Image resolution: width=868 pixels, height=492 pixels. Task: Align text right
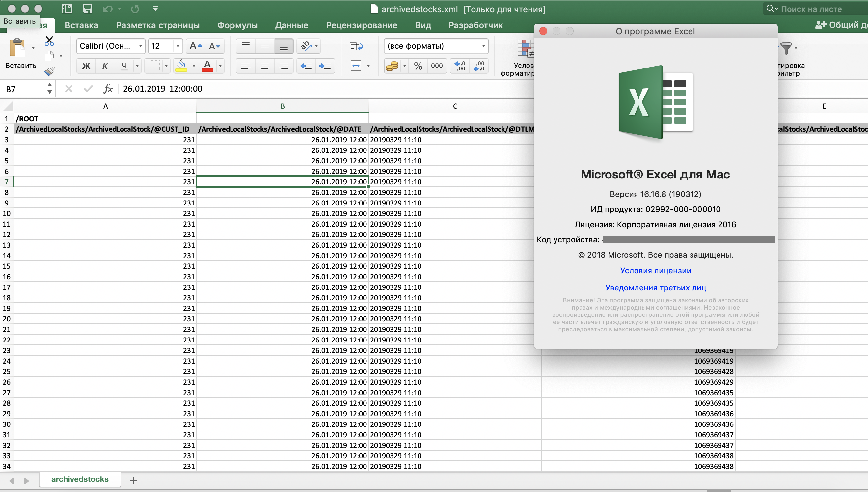pos(284,66)
